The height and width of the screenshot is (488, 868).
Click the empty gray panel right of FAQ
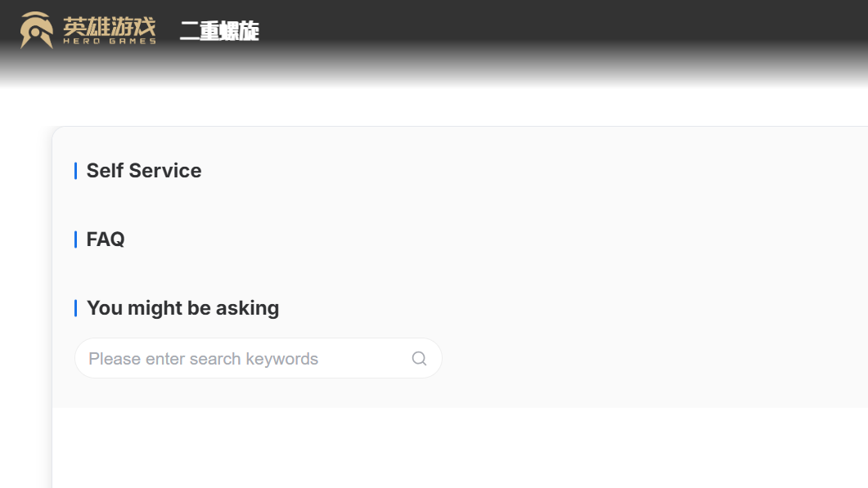(x=491, y=240)
